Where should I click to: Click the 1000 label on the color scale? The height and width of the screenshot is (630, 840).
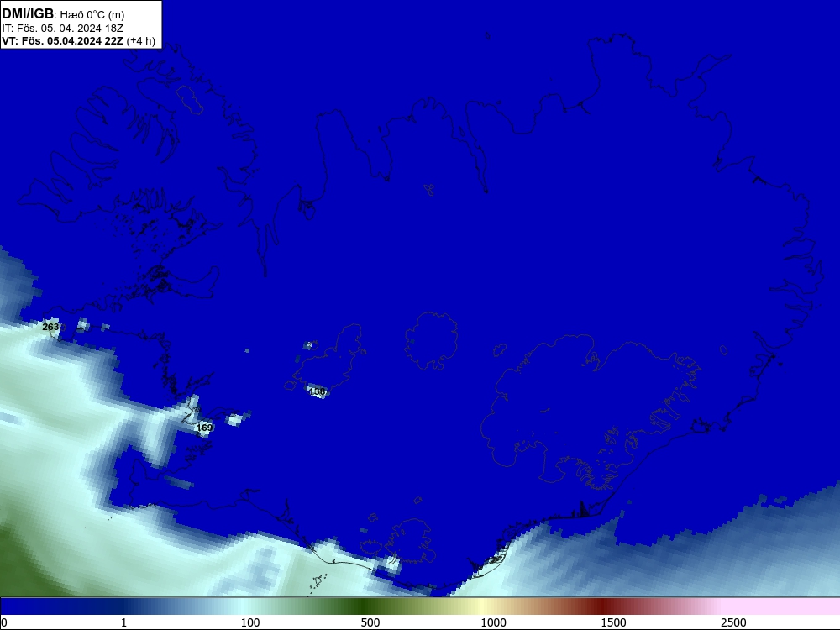point(493,622)
